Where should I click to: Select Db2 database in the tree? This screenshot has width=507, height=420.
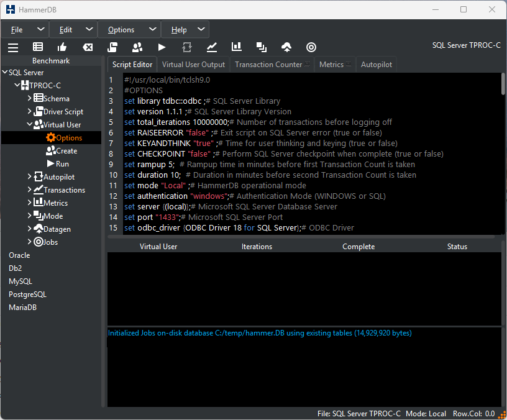click(15, 268)
